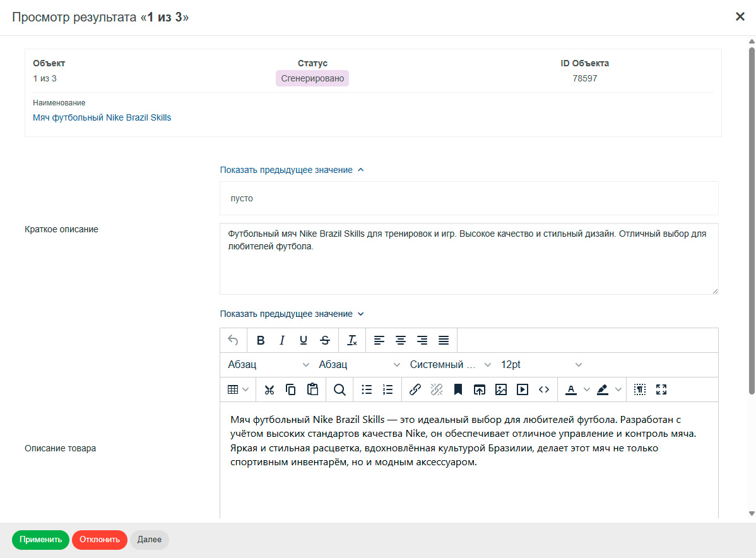Image resolution: width=756 pixels, height=558 pixels.
Task: Open find and replace
Action: 340,389
